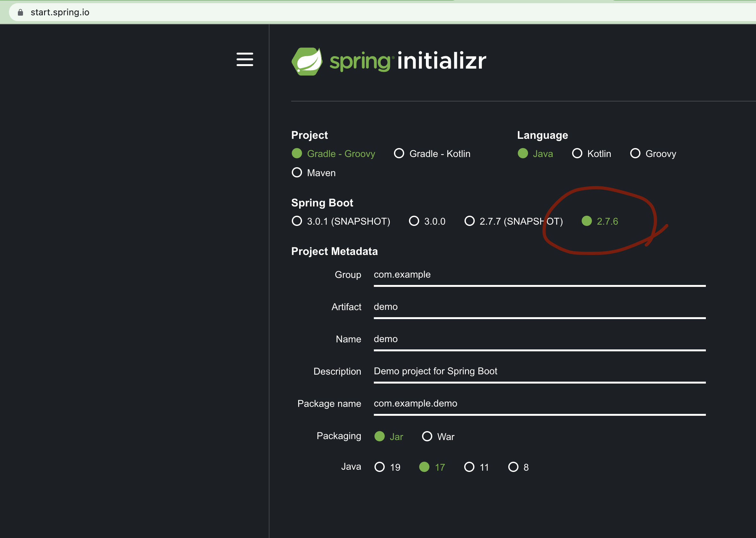Image resolution: width=756 pixels, height=538 pixels.
Task: Click the Packaging label
Action: click(x=339, y=436)
